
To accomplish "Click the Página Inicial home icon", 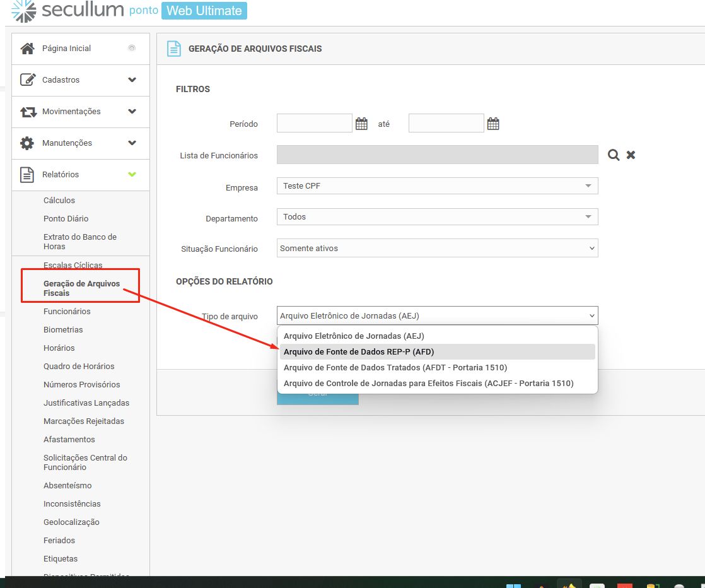I will (x=27, y=49).
